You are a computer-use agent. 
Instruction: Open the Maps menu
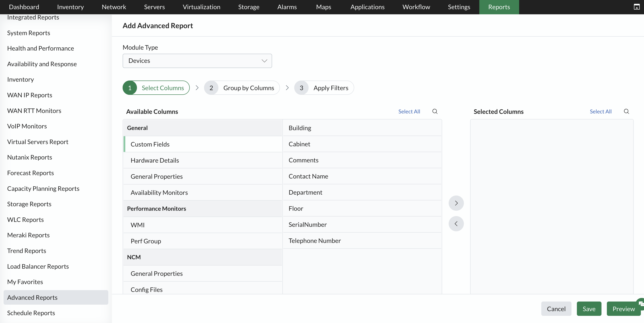tap(324, 7)
